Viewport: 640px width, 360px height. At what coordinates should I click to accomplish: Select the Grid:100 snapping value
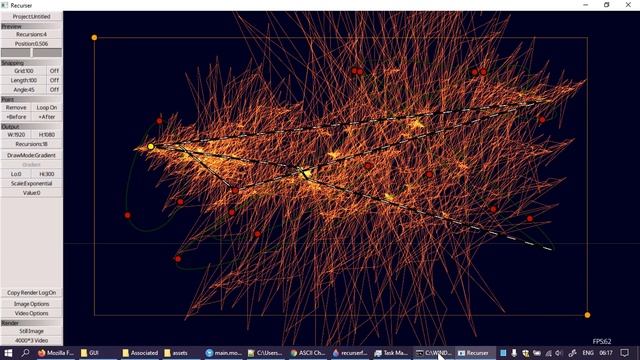24,71
